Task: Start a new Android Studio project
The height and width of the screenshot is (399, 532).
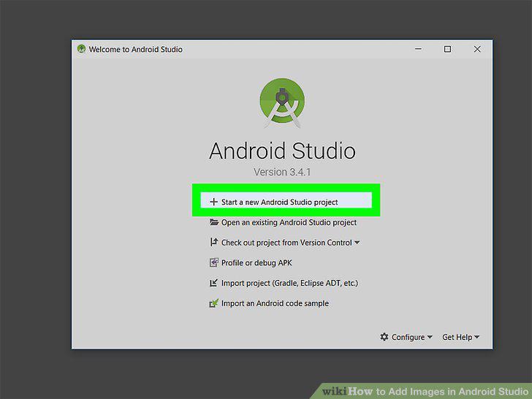Action: click(x=286, y=200)
